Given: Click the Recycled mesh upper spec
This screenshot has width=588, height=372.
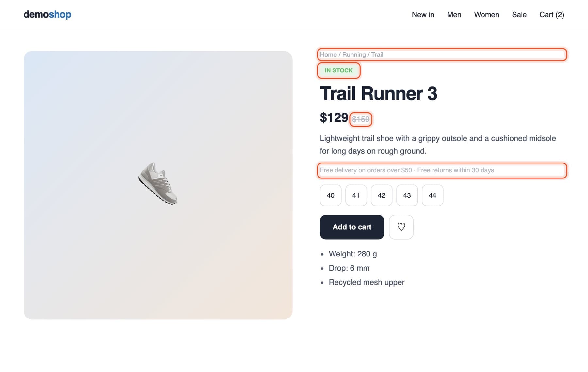Looking at the screenshot, I should tap(367, 282).
